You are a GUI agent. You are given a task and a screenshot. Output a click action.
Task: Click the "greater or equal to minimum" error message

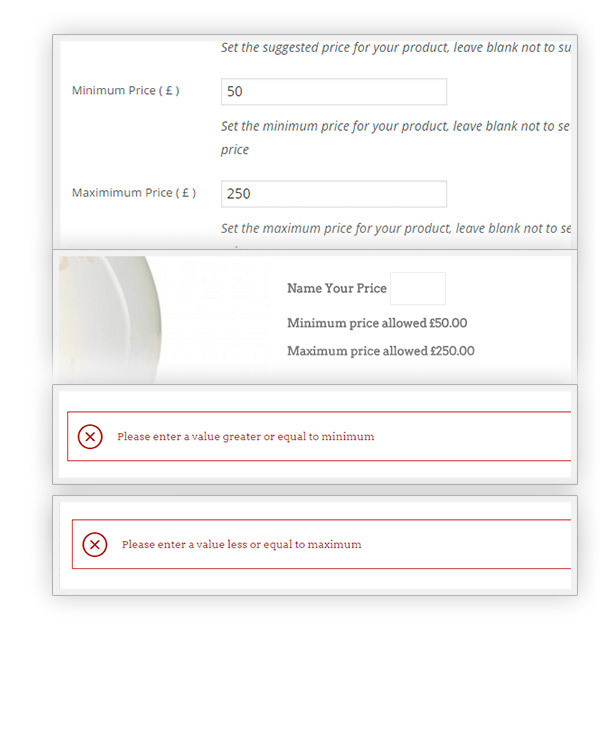(245, 436)
